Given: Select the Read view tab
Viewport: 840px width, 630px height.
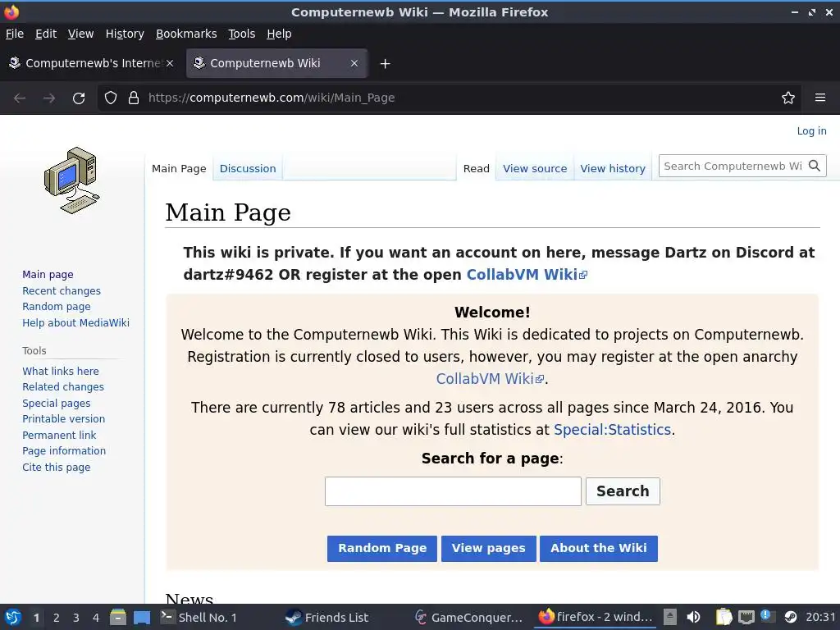Looking at the screenshot, I should tap(477, 168).
